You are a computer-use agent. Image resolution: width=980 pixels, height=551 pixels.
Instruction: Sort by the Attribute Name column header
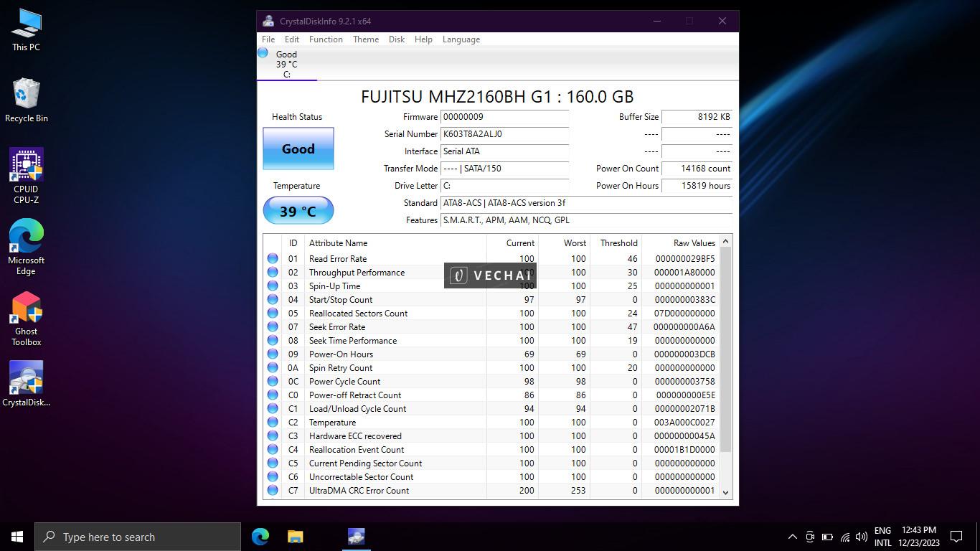click(x=395, y=243)
